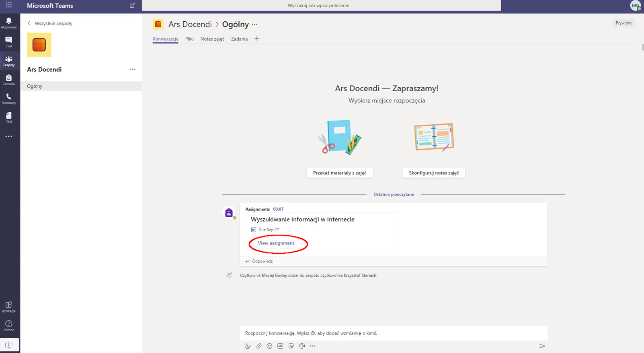
Task: Click Odpowiedz to reply to assignment post
Action: click(259, 261)
